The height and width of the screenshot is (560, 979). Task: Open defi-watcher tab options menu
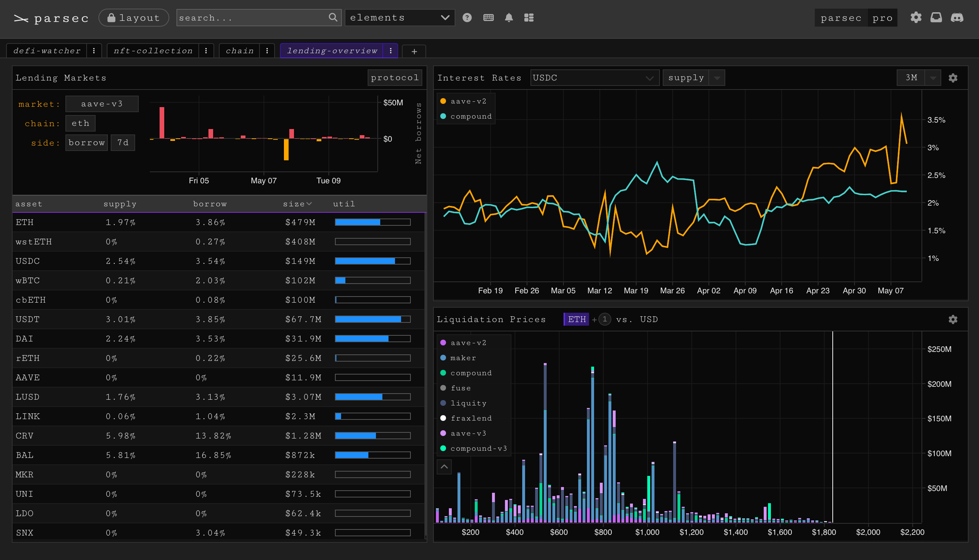(94, 51)
